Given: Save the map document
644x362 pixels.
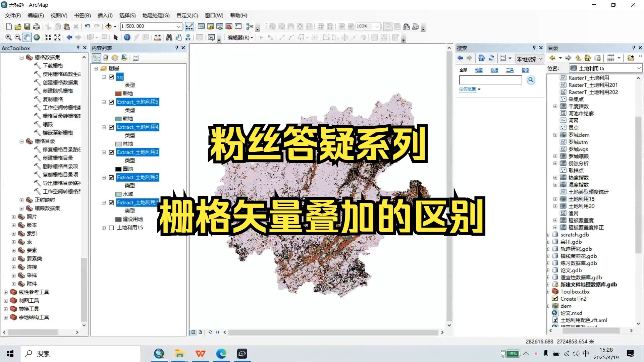Looking at the screenshot, I should (27, 26).
